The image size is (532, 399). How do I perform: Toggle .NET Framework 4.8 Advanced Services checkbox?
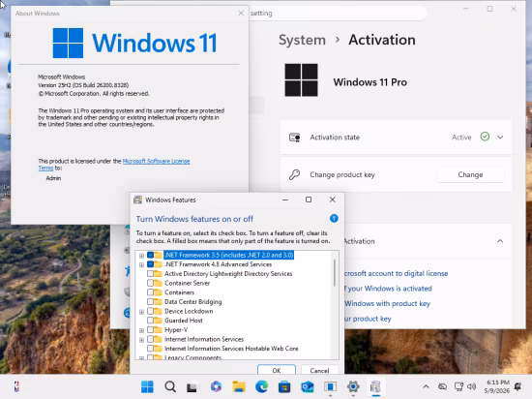pyautogui.click(x=150, y=264)
